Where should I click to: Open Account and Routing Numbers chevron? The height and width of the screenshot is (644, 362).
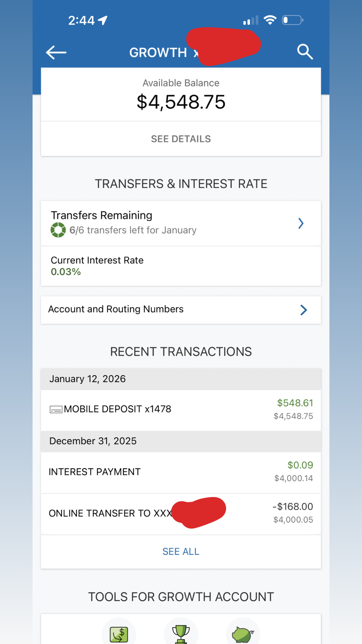tap(303, 310)
